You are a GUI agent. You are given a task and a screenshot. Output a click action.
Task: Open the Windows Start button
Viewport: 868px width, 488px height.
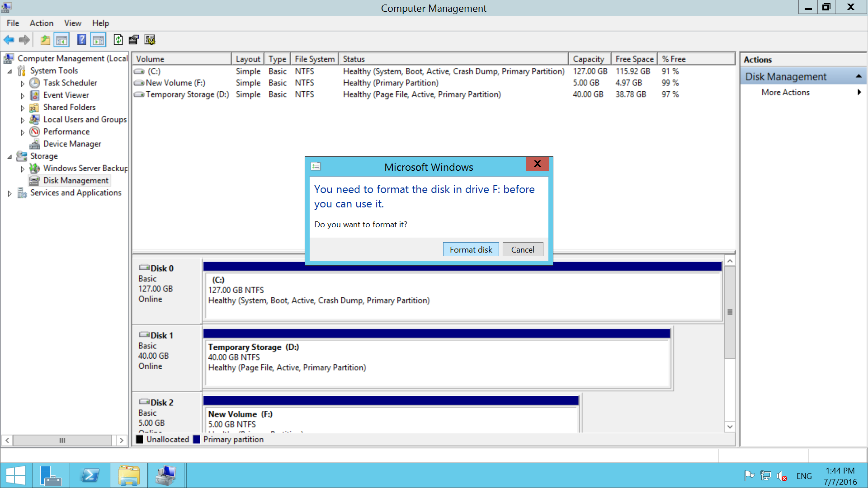pos(16,475)
